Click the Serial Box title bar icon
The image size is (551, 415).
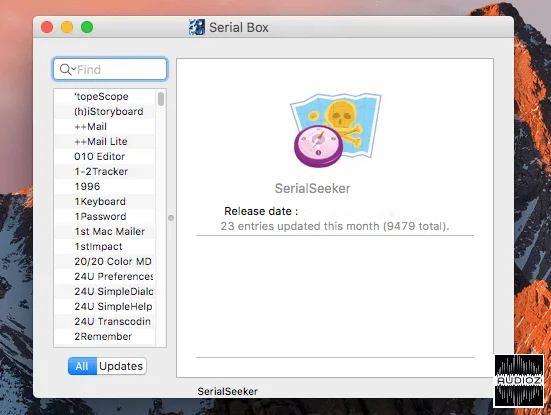click(x=197, y=27)
